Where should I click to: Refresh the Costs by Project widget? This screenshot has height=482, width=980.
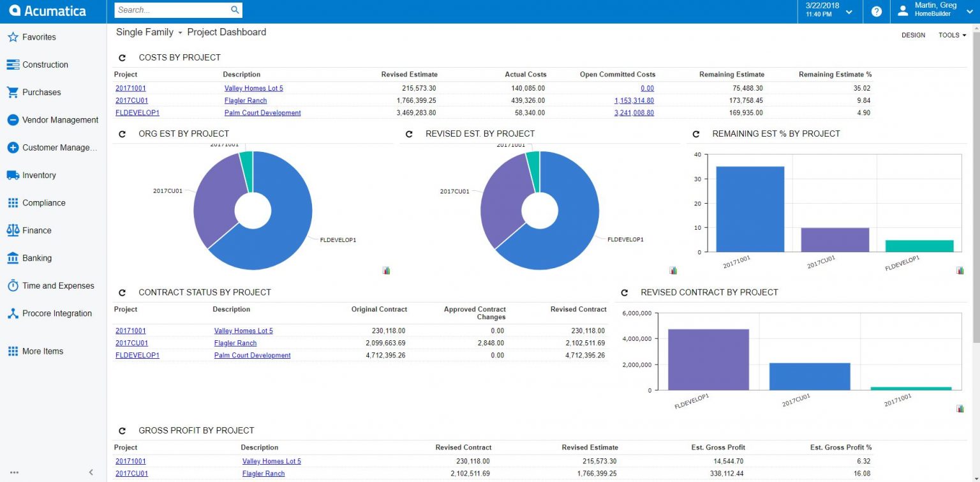coord(122,57)
